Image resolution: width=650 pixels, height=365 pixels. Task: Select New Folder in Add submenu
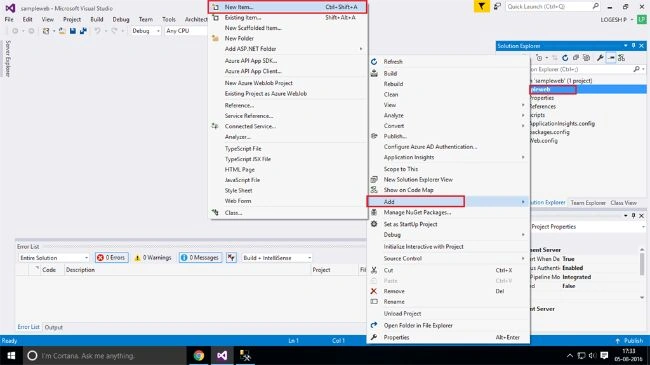click(x=288, y=38)
